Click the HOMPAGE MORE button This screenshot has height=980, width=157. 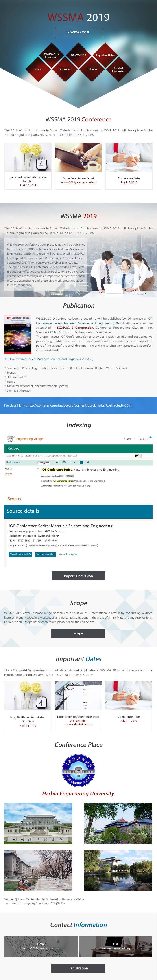(78, 32)
